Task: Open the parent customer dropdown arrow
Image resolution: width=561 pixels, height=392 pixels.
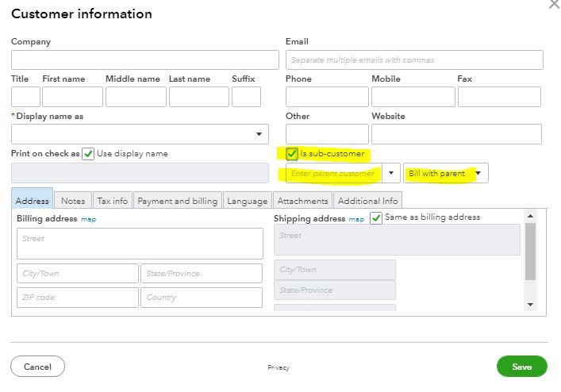Action: click(391, 174)
